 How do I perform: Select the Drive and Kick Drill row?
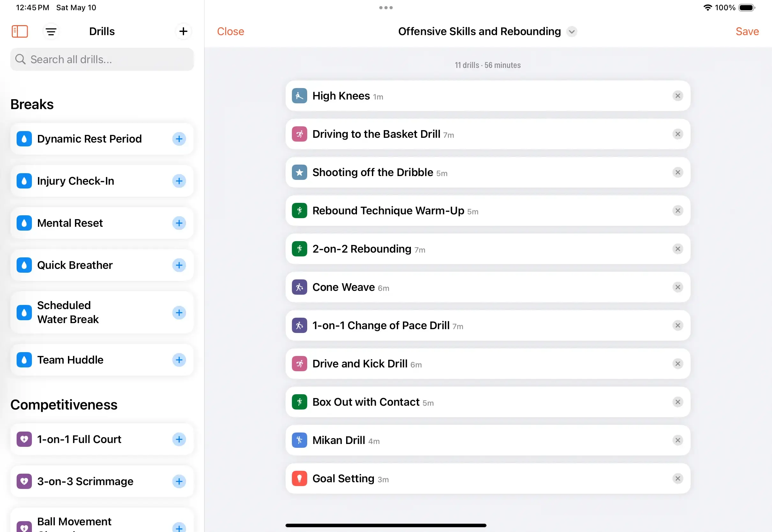pos(488,364)
